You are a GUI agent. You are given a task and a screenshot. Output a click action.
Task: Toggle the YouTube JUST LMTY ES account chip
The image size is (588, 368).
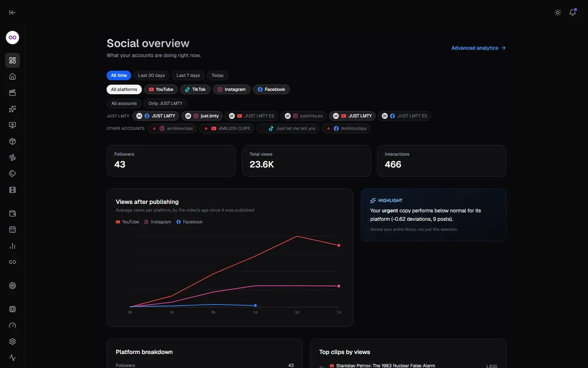252,116
